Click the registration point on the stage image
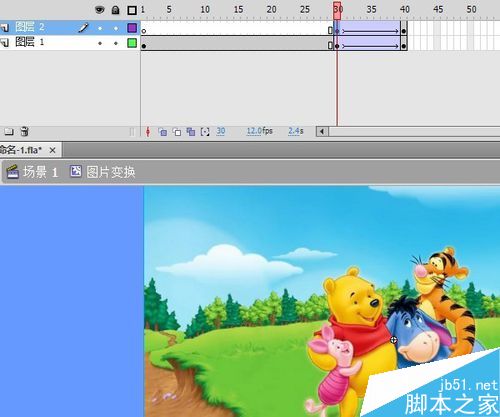 [394, 340]
